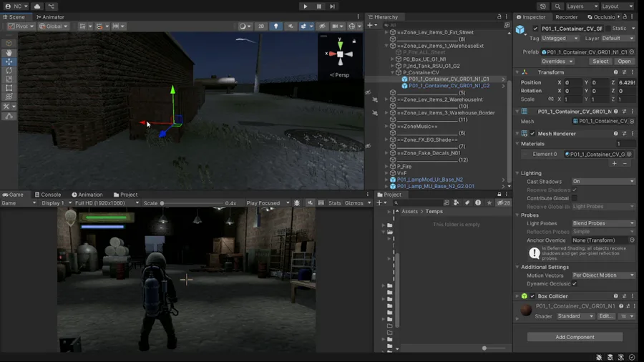Switch to the Animation tab
644x362 pixels.
pyautogui.click(x=87, y=195)
